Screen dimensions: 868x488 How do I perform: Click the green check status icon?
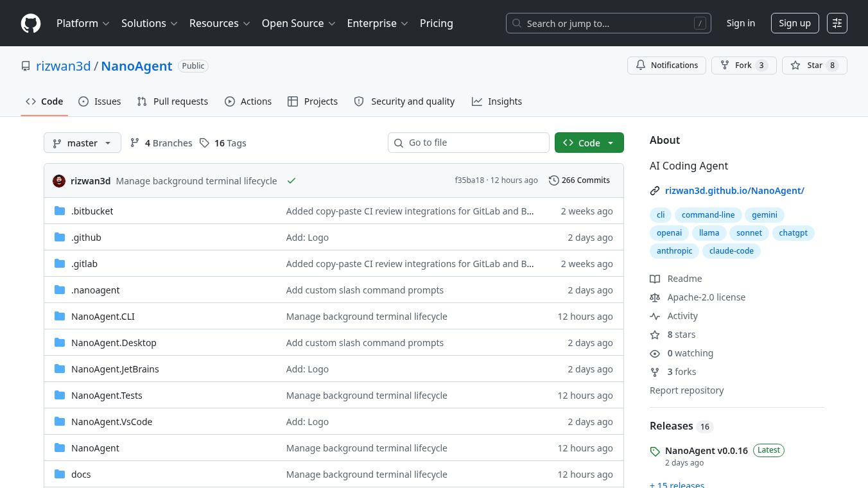[x=291, y=181]
